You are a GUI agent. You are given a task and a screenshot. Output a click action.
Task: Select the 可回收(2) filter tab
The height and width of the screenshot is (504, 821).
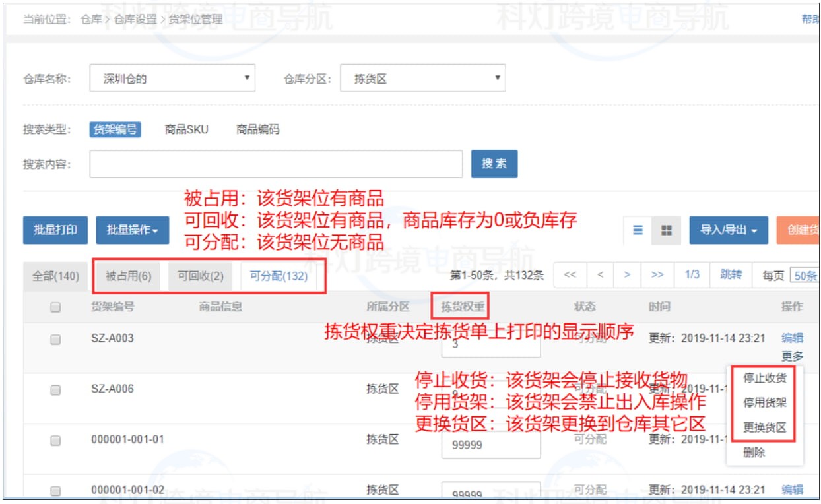tap(199, 275)
